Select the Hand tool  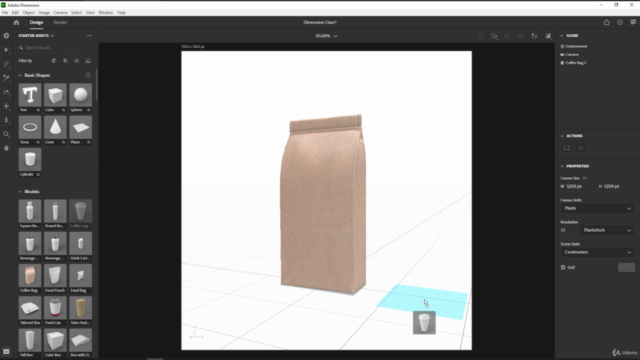click(x=6, y=148)
